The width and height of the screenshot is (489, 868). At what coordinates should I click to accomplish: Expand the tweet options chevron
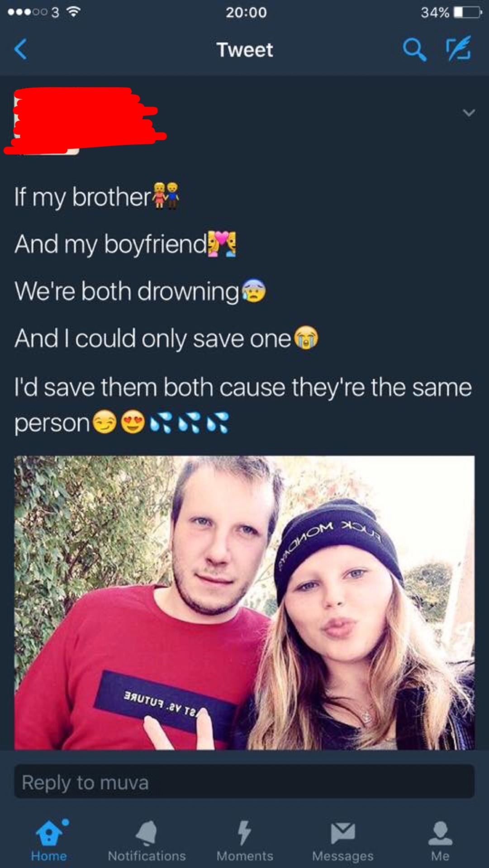click(x=469, y=113)
